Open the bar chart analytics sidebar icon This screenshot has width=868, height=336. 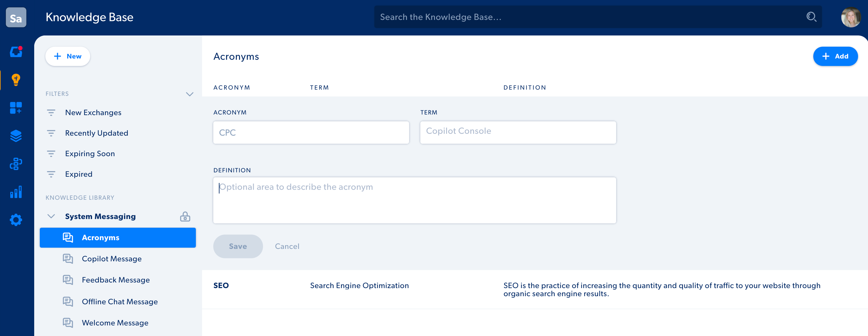pyautogui.click(x=16, y=192)
